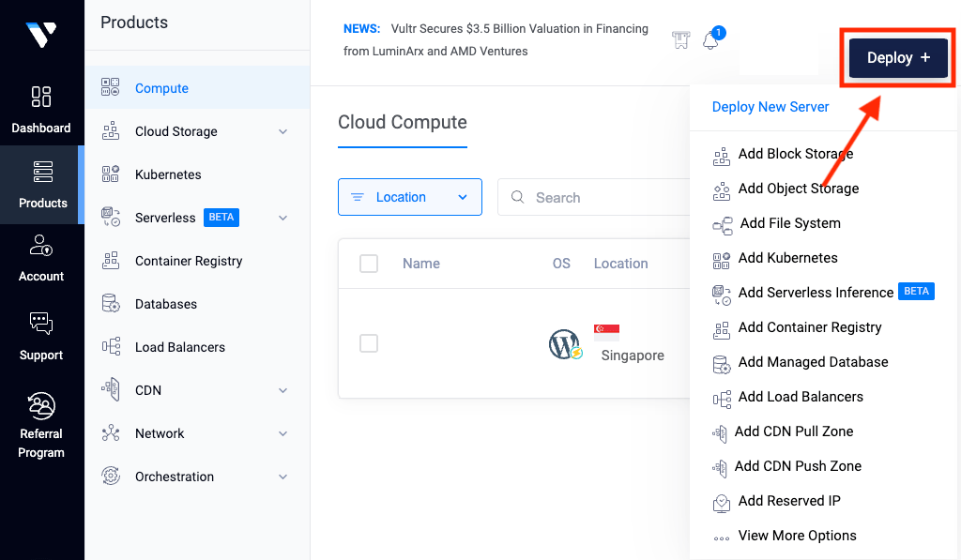
Task: Open the Databases products page label
Action: [x=166, y=304]
